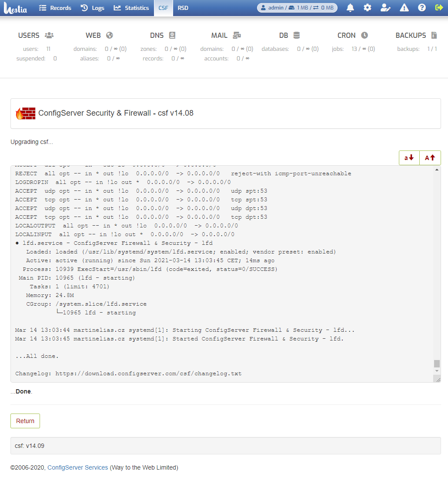Viewport: 448px width, 477px height.
Task: Click the 'Main PID: 10965' line
Action: coord(77,278)
